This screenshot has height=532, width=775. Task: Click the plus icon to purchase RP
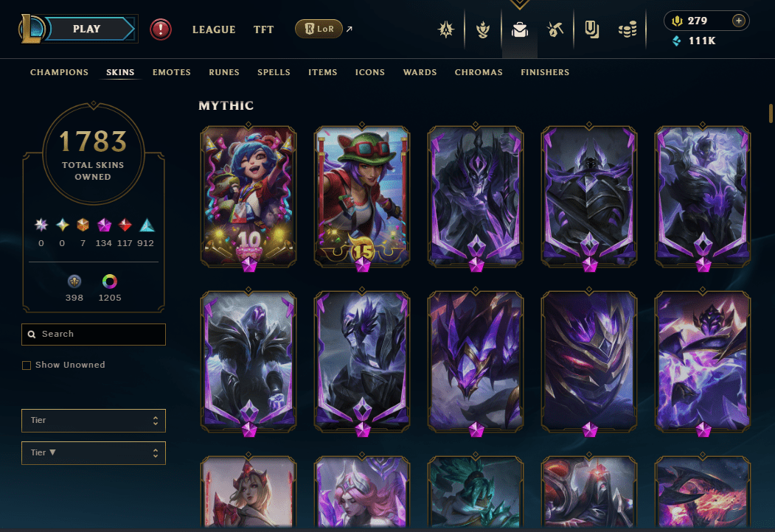(738, 21)
